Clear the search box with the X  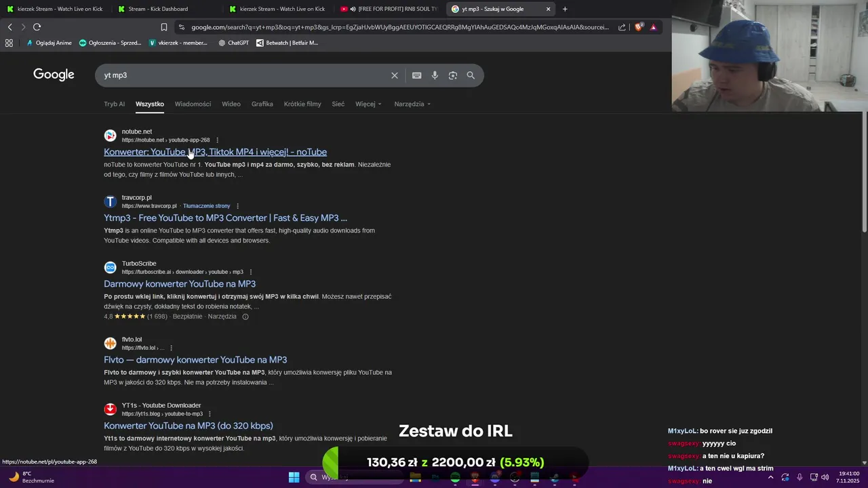coord(395,75)
